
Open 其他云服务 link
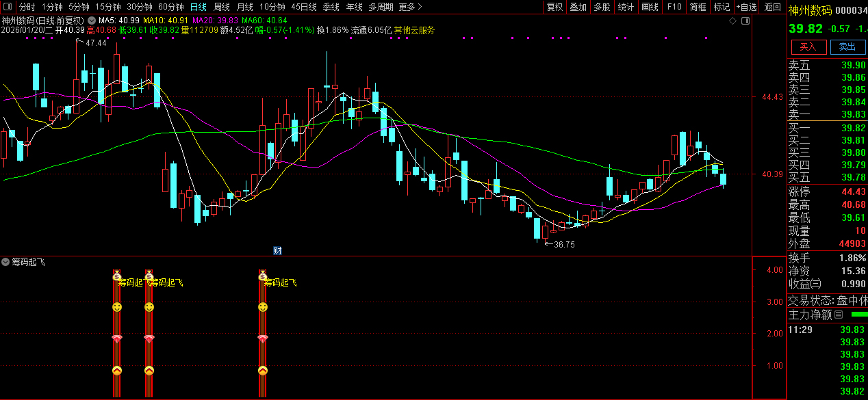(x=413, y=30)
